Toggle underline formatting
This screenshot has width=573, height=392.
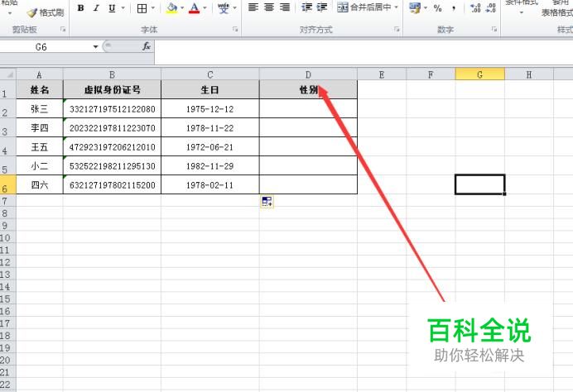tap(112, 7)
